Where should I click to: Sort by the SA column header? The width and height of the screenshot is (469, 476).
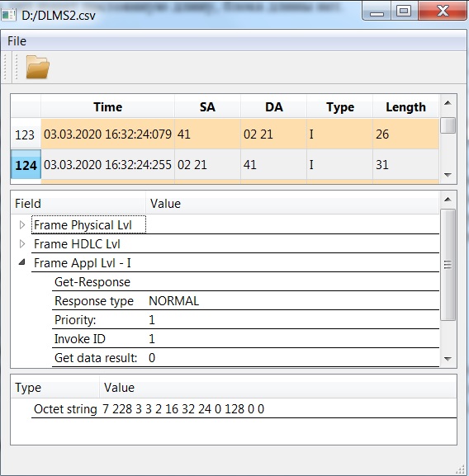(x=207, y=107)
